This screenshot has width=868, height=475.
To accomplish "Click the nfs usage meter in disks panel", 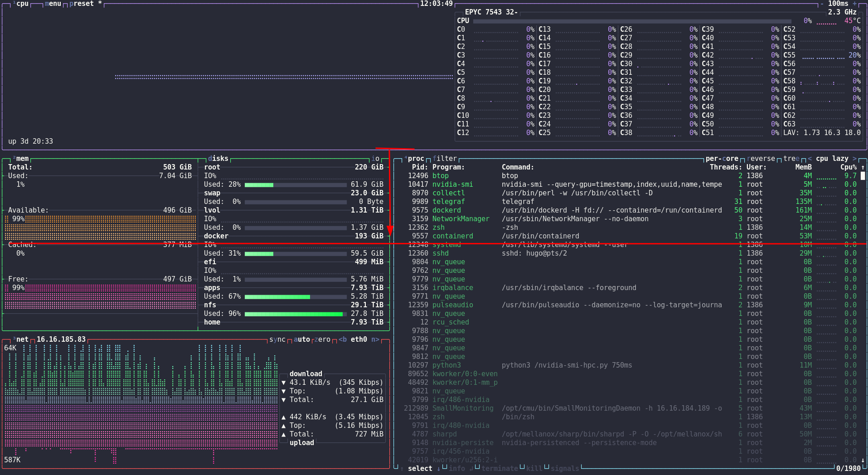I will pyautogui.click(x=295, y=314).
